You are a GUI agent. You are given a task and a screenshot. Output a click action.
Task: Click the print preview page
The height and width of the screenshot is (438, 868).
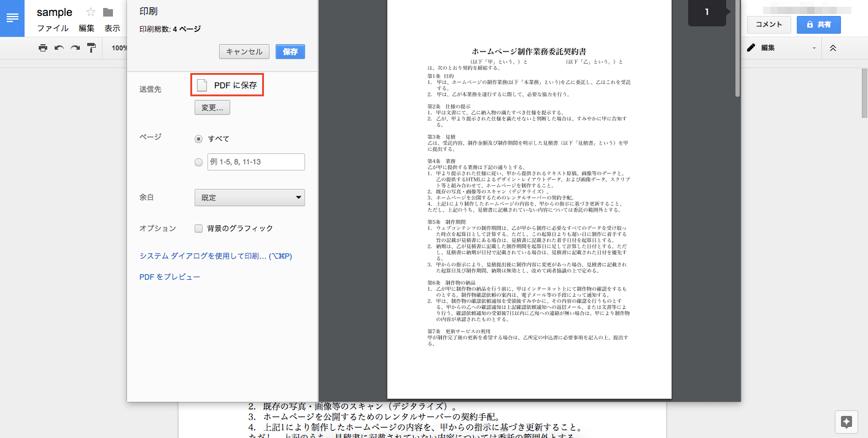pyautogui.click(x=529, y=199)
